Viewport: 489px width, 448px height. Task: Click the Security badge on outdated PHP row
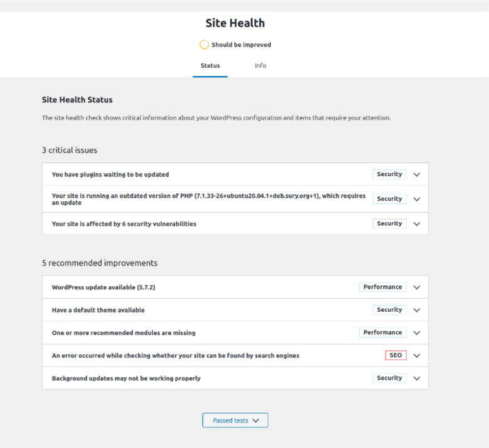coord(389,199)
